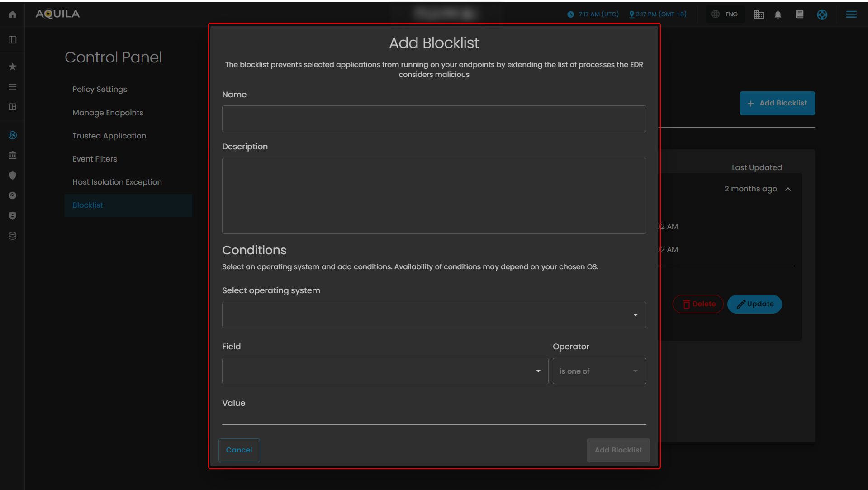Click into the Name input field
868x490 pixels.
(x=434, y=119)
